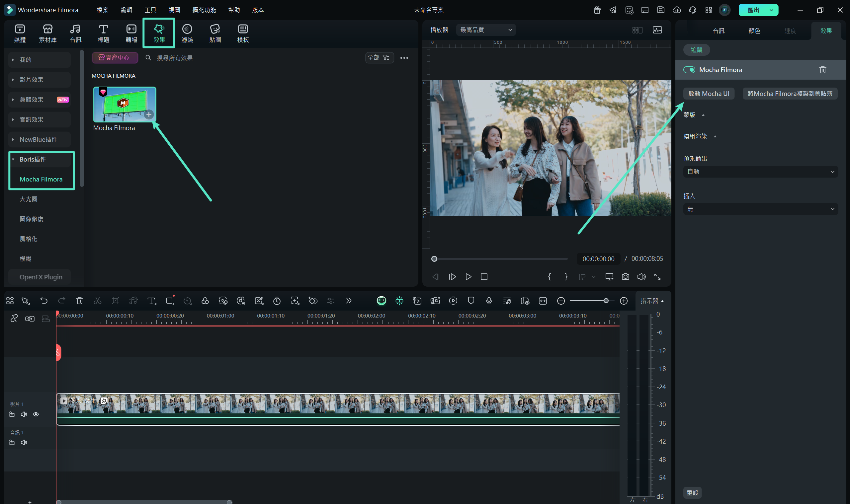The image size is (850, 504).
Task: Click the 啟動 Mocha UI button
Action: pyautogui.click(x=709, y=94)
